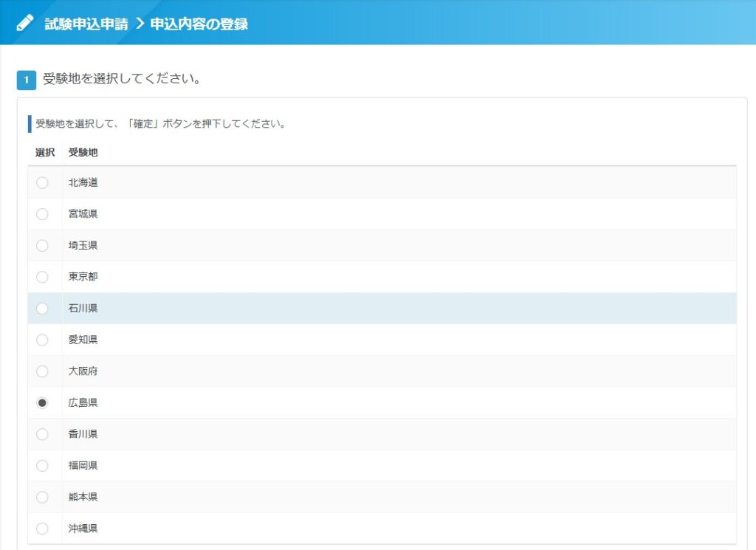Screen dimensions: 756x550
Task: Choose the 愛知県 radio button
Action: (x=42, y=340)
